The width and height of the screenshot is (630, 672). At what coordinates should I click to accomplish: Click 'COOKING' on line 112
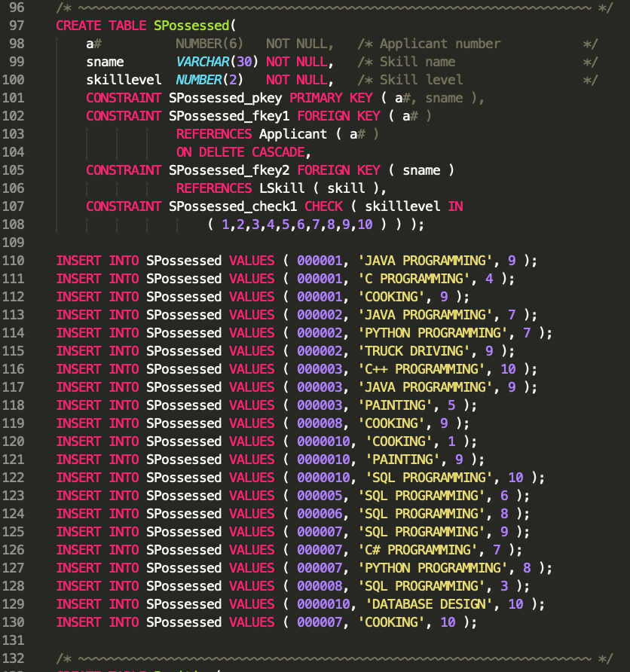click(x=392, y=297)
